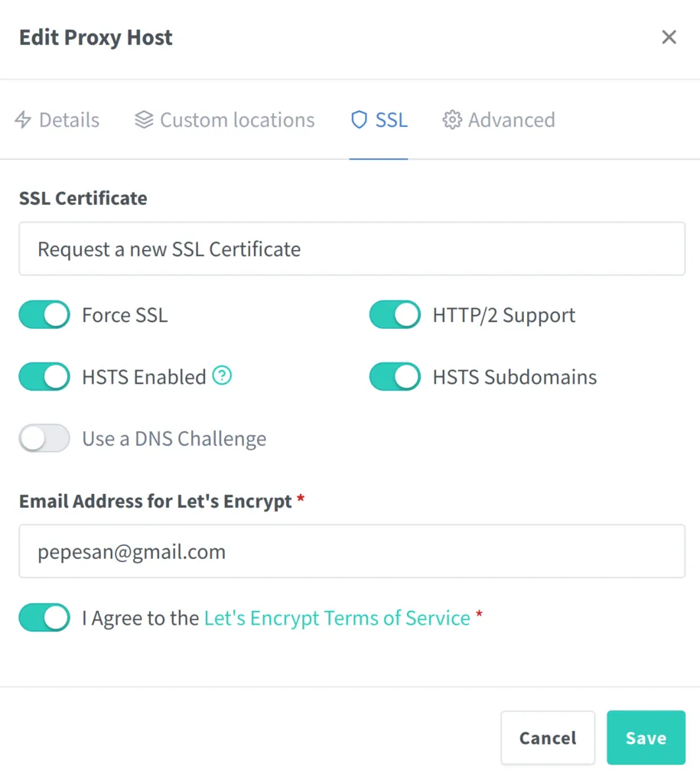Go to the Advanced tab label
This screenshot has width=700, height=783.
click(511, 120)
